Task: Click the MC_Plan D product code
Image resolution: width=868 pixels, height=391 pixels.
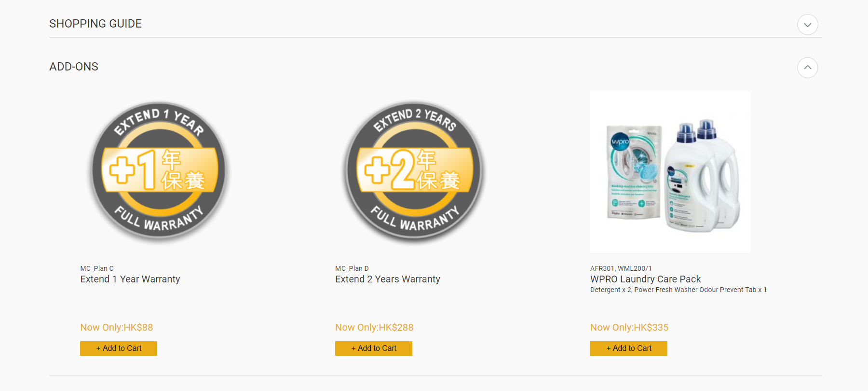Action: point(352,268)
